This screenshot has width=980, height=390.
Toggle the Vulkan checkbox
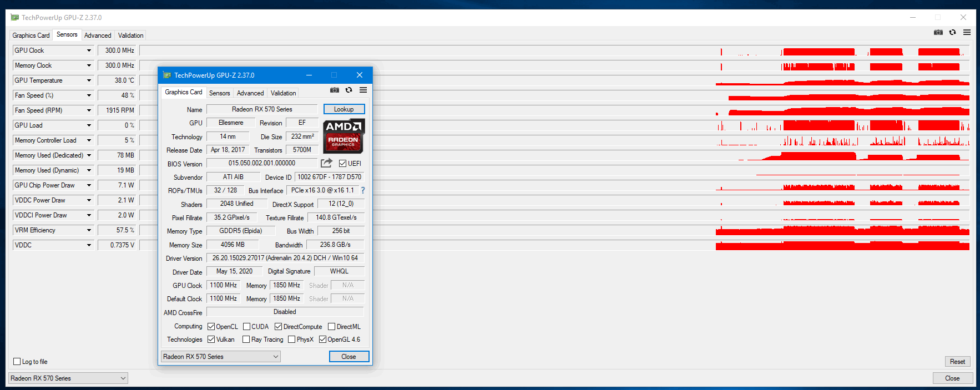(211, 340)
